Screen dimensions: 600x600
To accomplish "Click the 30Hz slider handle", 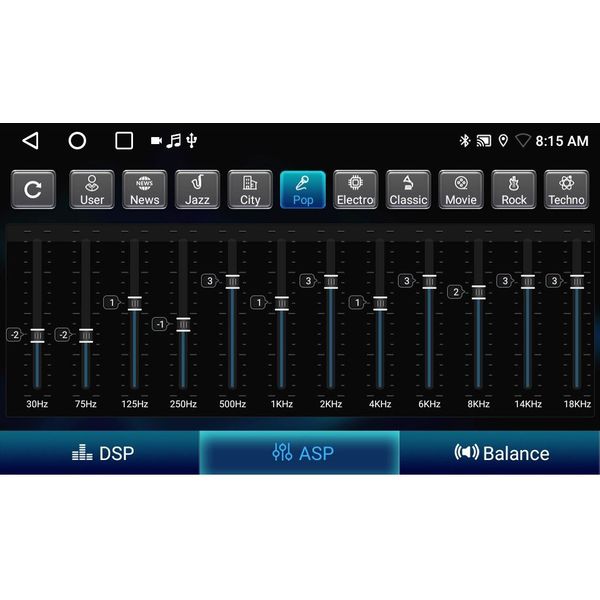I will tap(37, 335).
